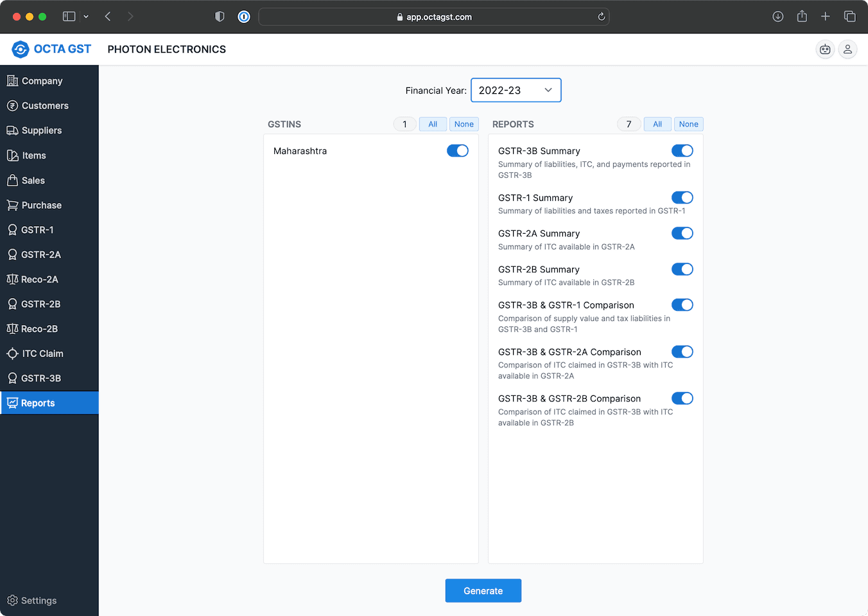Toggle off GSTR-3B & GSTR-2B Comparison
Viewport: 868px width, 616px height.
click(x=682, y=399)
